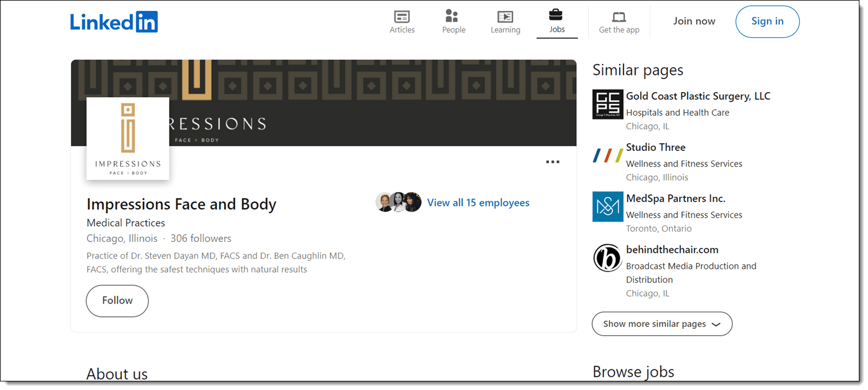
Task: Click the Impressions Face + Body profile logo
Action: (x=128, y=139)
